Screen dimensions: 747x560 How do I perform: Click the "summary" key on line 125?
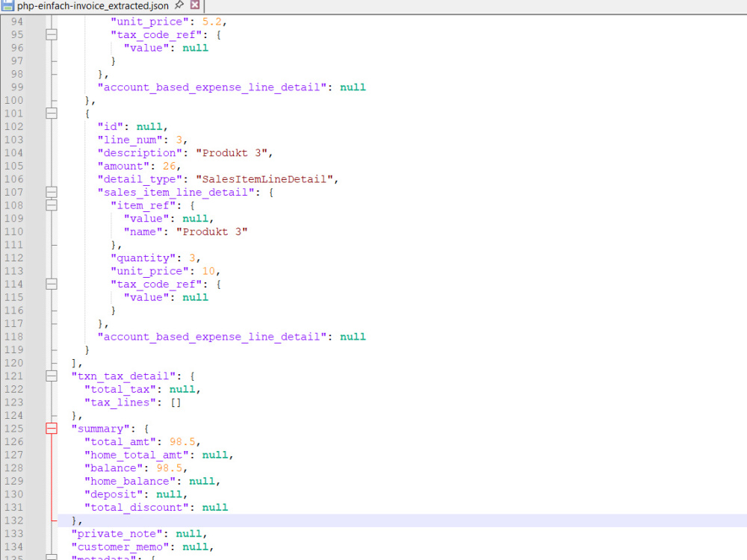click(x=101, y=429)
